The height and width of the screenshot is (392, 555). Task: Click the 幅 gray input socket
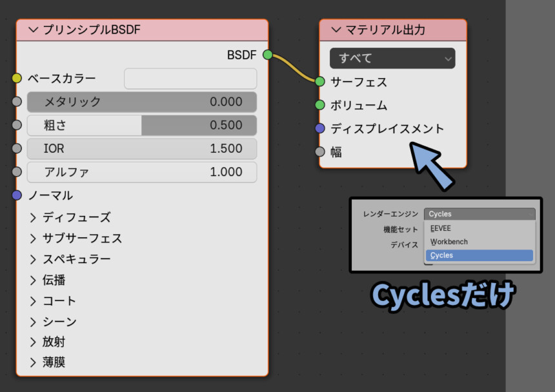[x=320, y=152]
